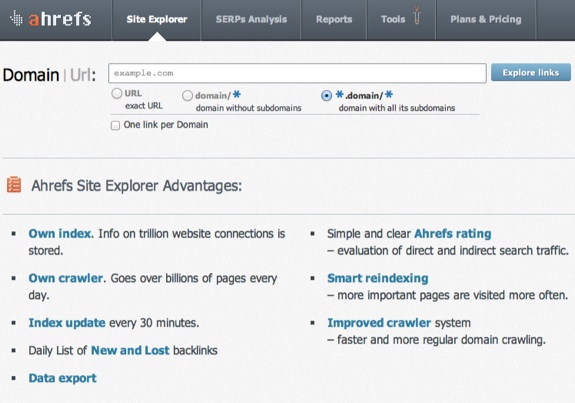
Task: Open the Improved crawler link
Action: [379, 323]
